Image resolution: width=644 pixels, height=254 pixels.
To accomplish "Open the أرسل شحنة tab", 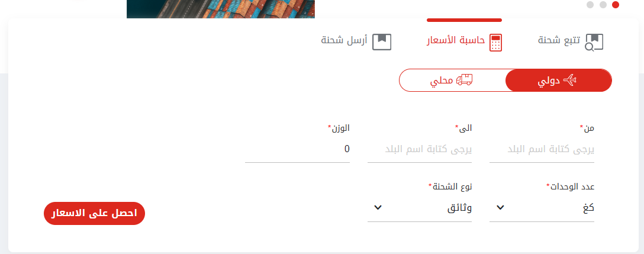I will pyautogui.click(x=356, y=42).
